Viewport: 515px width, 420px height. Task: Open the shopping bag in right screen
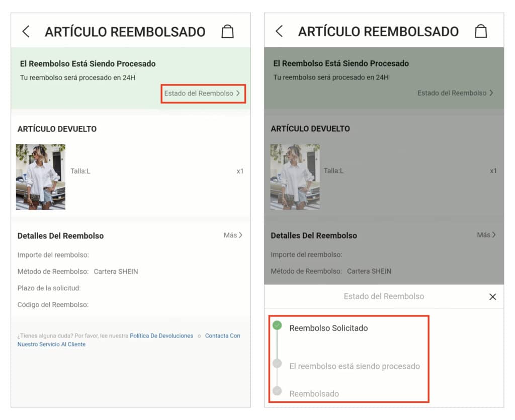pos(480,31)
